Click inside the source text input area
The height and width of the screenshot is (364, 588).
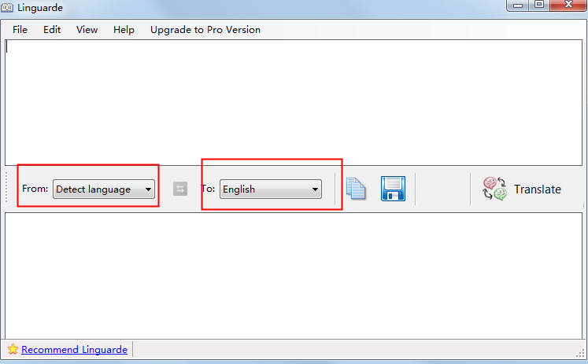(x=294, y=102)
